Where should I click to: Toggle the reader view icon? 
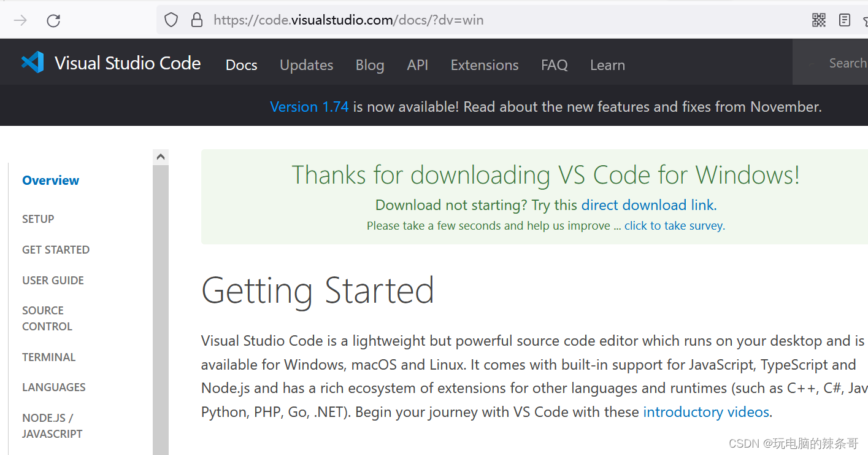(845, 20)
